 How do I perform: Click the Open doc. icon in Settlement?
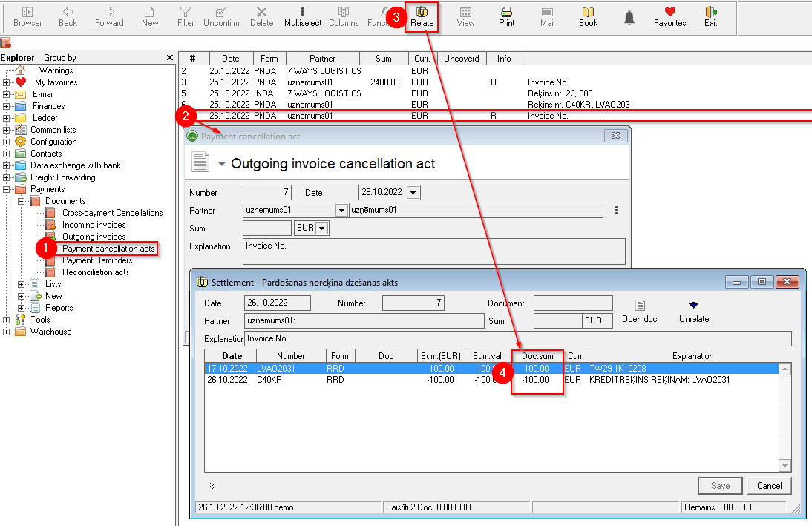click(x=640, y=311)
